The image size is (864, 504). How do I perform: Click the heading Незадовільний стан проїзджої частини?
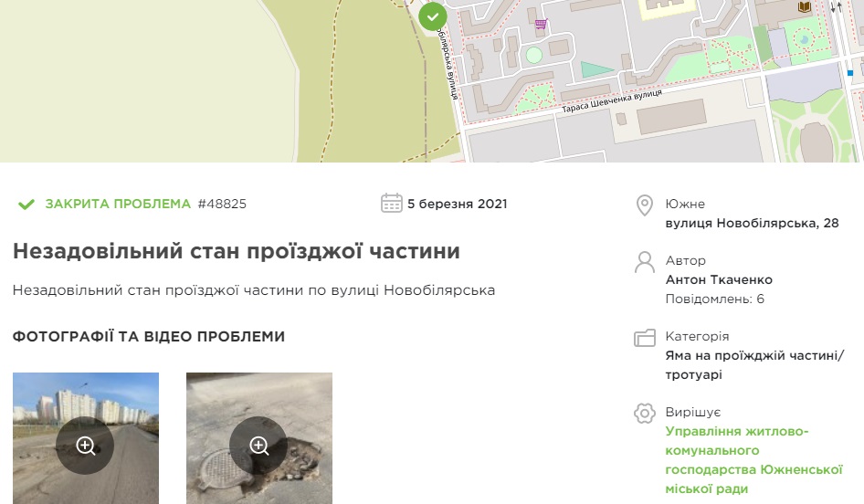[237, 251]
